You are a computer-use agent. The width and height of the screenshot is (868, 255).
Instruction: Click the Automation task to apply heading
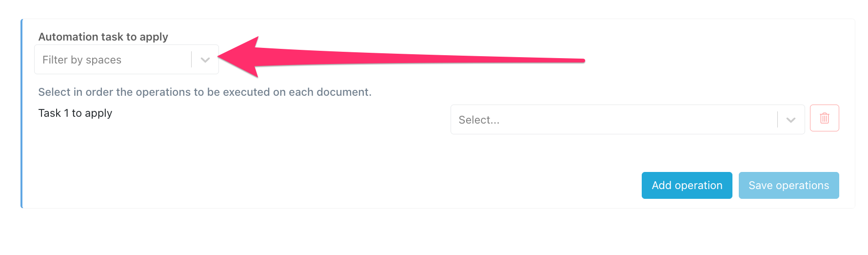click(x=103, y=37)
